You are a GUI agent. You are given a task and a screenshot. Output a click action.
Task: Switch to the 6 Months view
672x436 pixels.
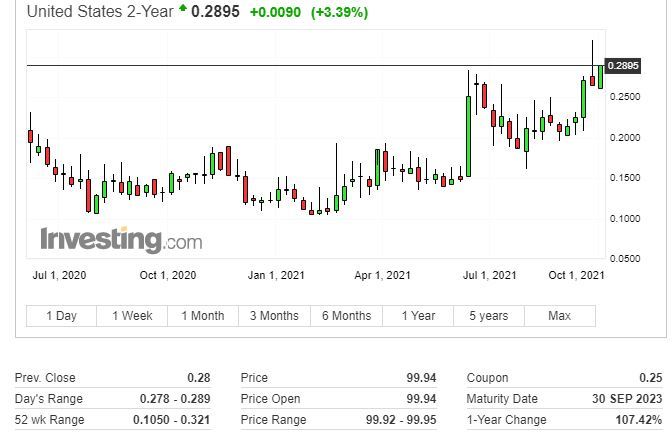(x=346, y=316)
